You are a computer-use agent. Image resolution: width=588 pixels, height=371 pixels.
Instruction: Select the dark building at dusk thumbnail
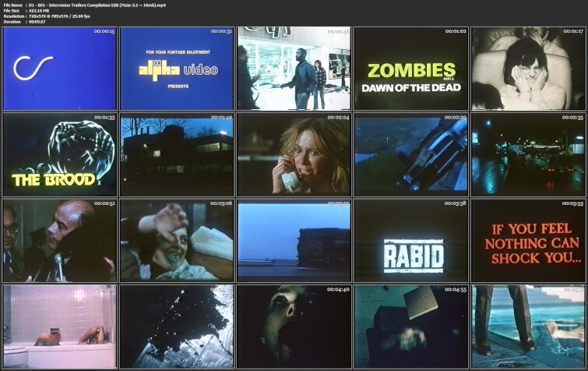tap(177, 154)
